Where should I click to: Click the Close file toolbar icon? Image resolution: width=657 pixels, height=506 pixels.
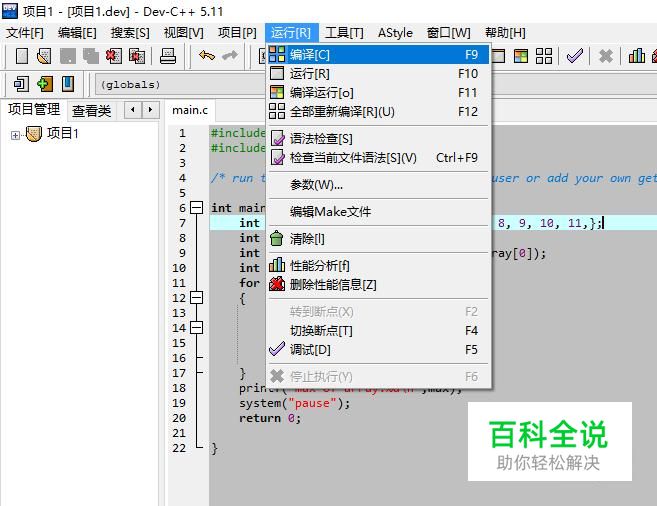point(114,56)
